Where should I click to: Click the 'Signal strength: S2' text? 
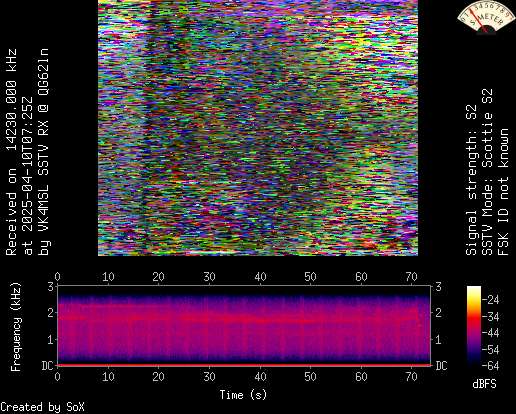472,180
